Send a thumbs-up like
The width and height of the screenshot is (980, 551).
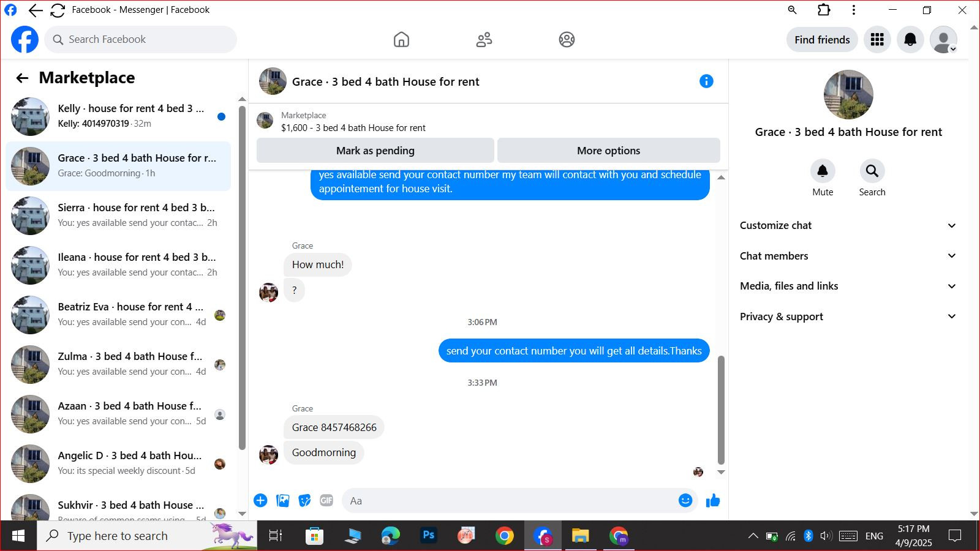(x=713, y=501)
